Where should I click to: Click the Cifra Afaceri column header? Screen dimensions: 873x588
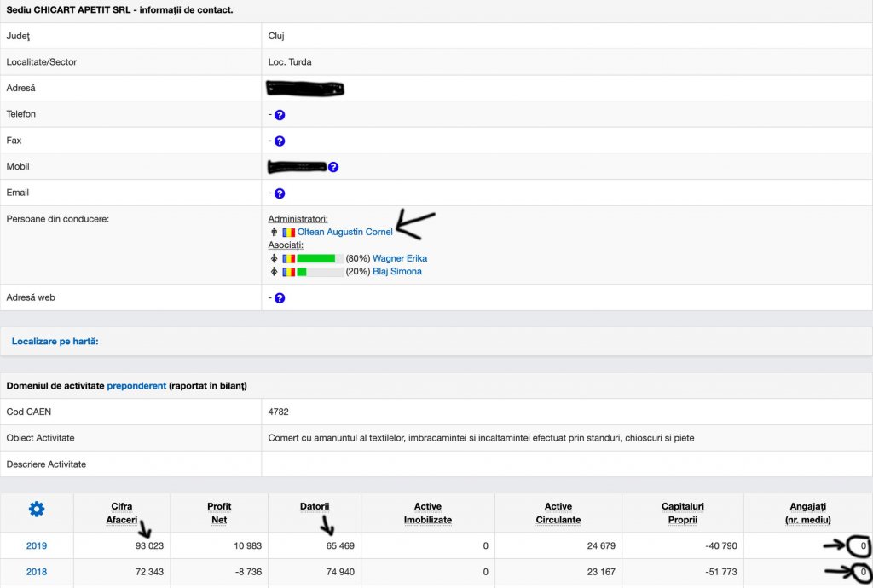click(121, 513)
